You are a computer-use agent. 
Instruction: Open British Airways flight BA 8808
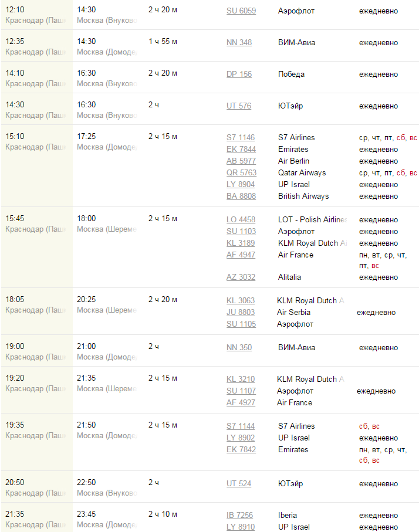click(x=241, y=196)
